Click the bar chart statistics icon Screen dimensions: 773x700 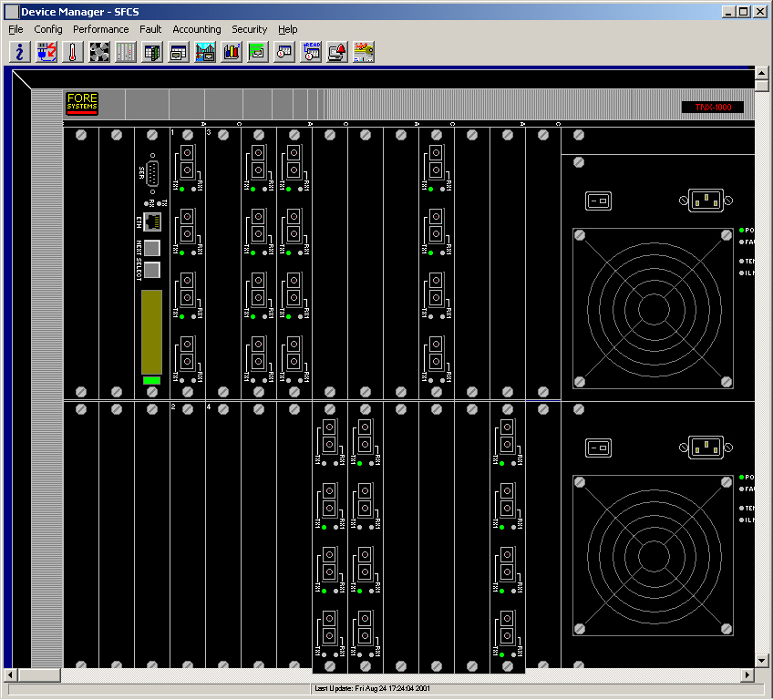point(232,52)
